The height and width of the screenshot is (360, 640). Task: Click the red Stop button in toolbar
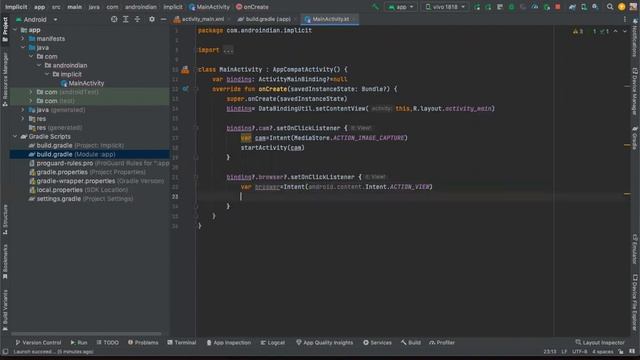pos(558,7)
